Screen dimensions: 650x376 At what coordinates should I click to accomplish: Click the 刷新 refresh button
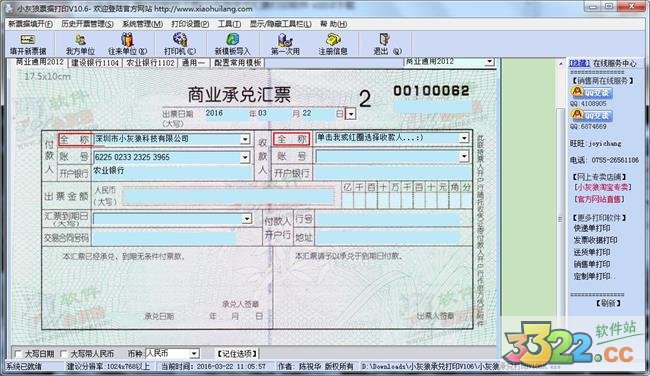tap(608, 303)
